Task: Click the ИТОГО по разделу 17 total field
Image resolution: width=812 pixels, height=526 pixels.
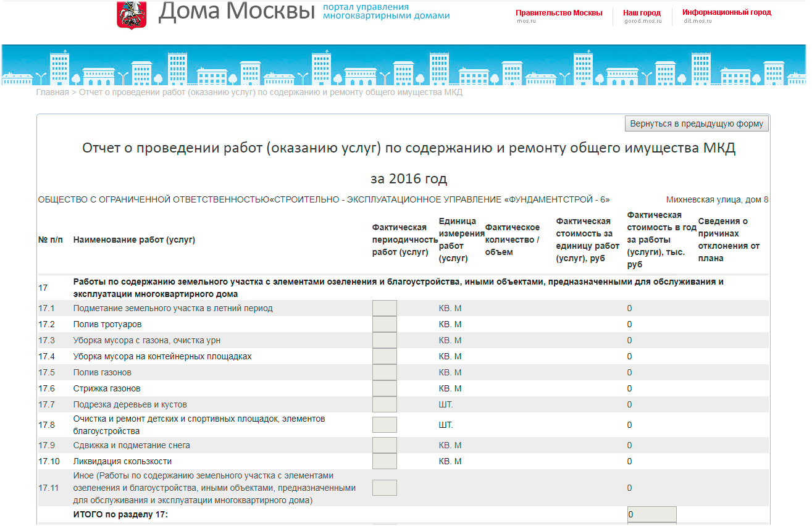Action: pos(651,514)
